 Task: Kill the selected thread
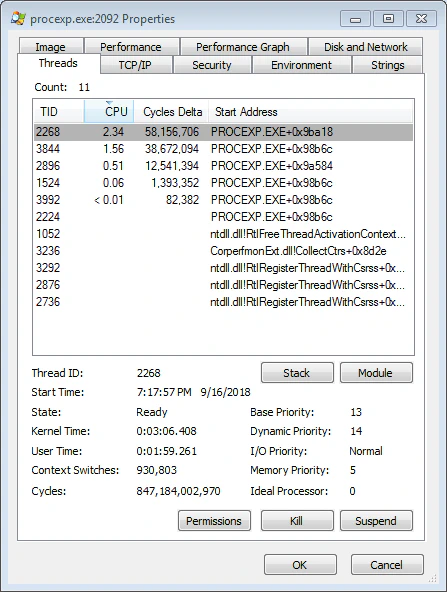pyautogui.click(x=297, y=521)
